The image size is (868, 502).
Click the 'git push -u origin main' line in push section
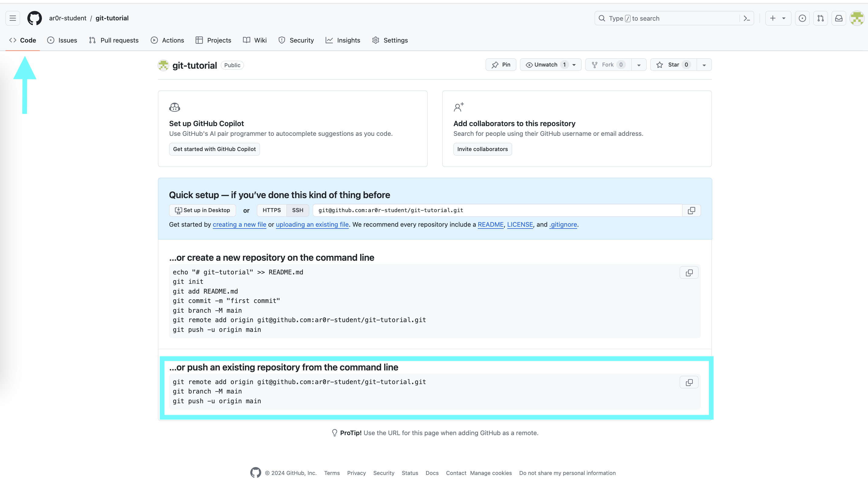tap(217, 401)
